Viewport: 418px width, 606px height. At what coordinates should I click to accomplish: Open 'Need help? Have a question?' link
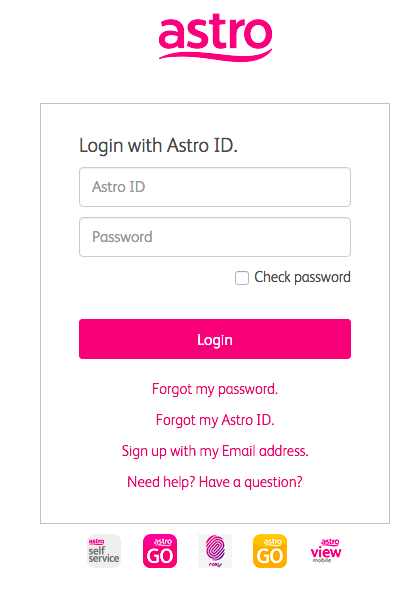215,482
